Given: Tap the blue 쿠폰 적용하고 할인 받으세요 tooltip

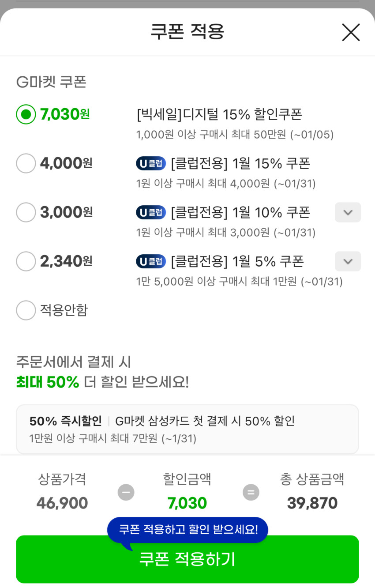Looking at the screenshot, I should tap(188, 529).
